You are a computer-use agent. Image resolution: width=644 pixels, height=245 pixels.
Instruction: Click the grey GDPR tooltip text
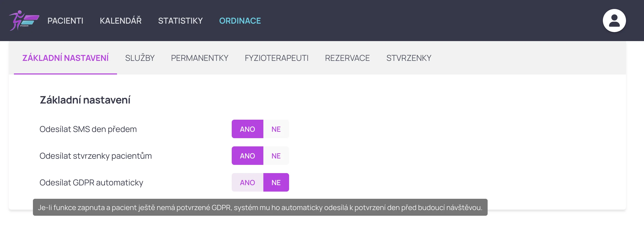coord(260,208)
